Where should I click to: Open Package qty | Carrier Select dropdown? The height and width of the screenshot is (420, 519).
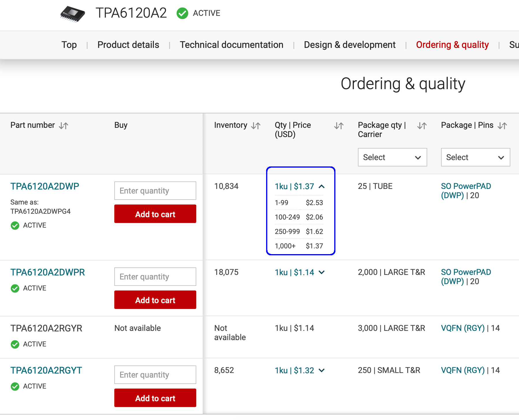[x=392, y=157]
